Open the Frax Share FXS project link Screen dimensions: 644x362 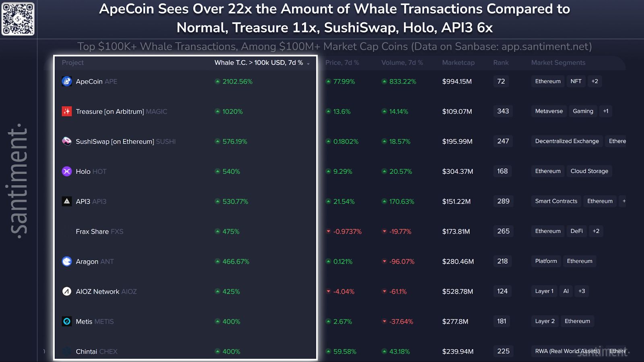coord(92,232)
